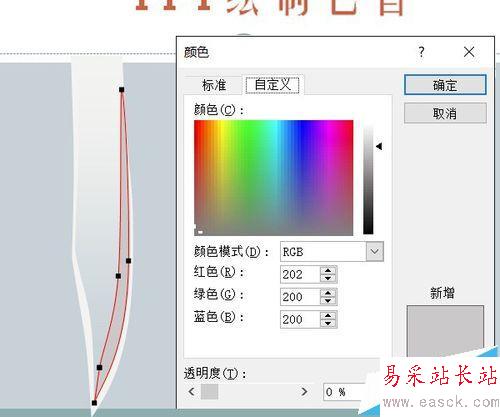Click the green (绿色) value field

300,297
